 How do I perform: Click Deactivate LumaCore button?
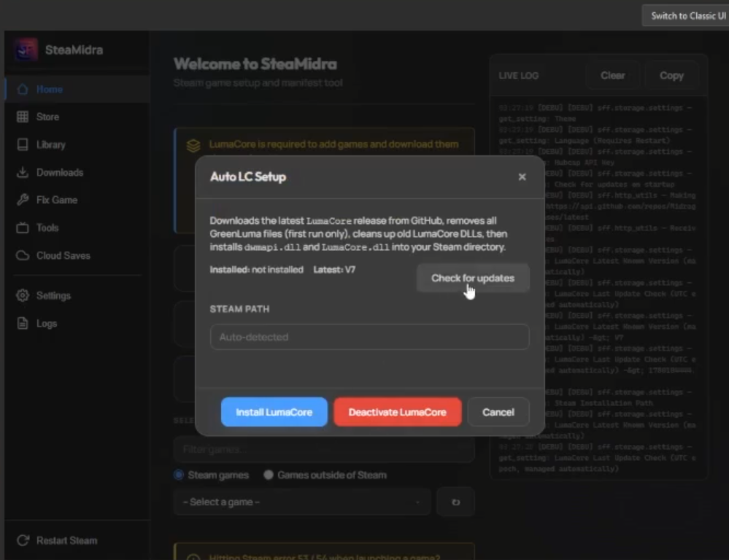(x=398, y=412)
